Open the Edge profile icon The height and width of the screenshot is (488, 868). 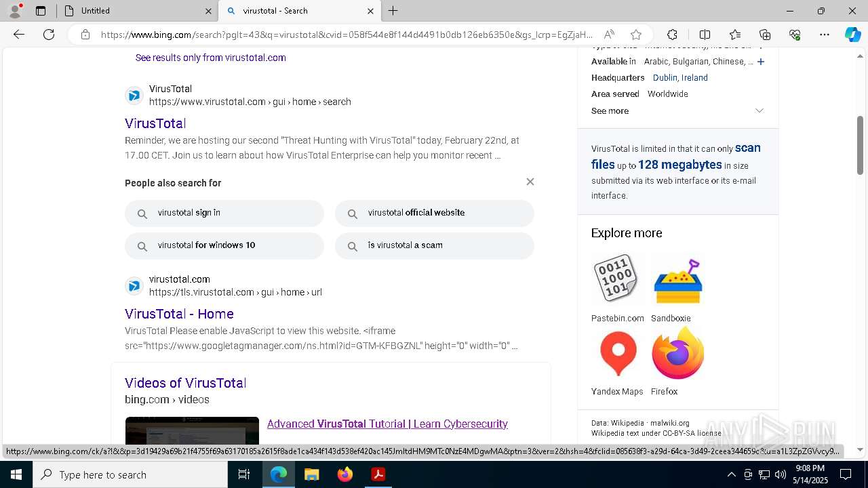[x=15, y=11]
